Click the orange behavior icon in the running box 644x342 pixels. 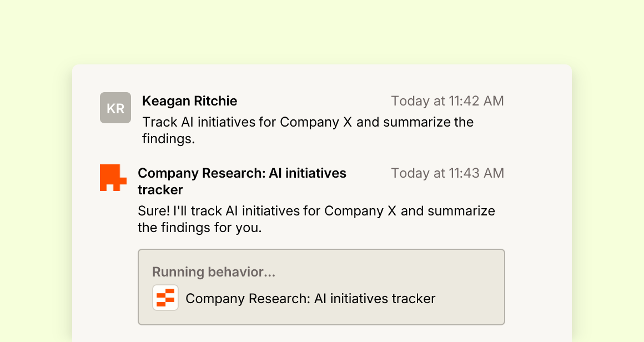coord(165,298)
